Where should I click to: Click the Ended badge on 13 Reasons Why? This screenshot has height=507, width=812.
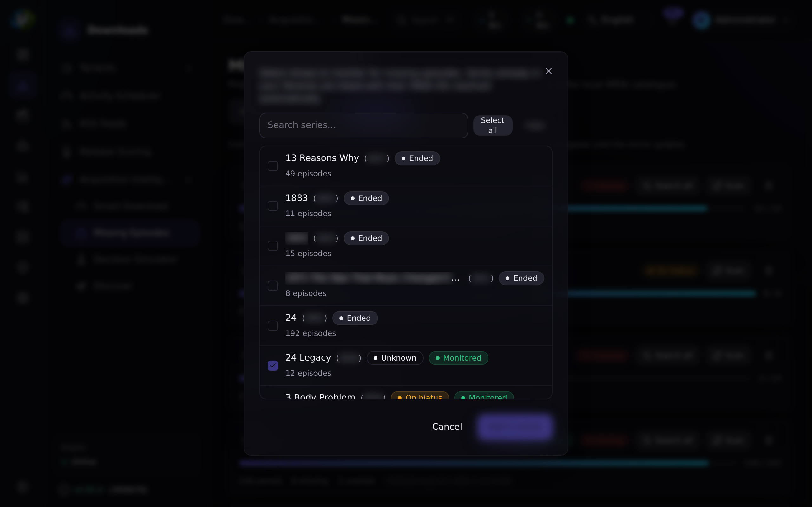[x=417, y=158]
